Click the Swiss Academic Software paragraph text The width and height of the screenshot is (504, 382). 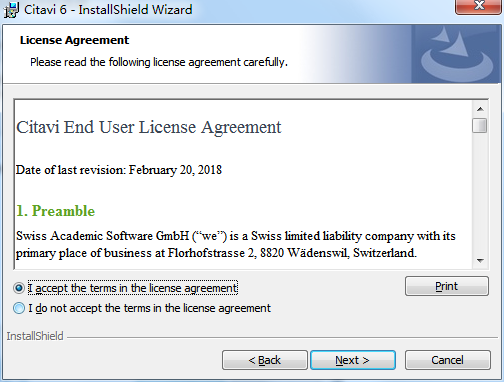(x=236, y=244)
